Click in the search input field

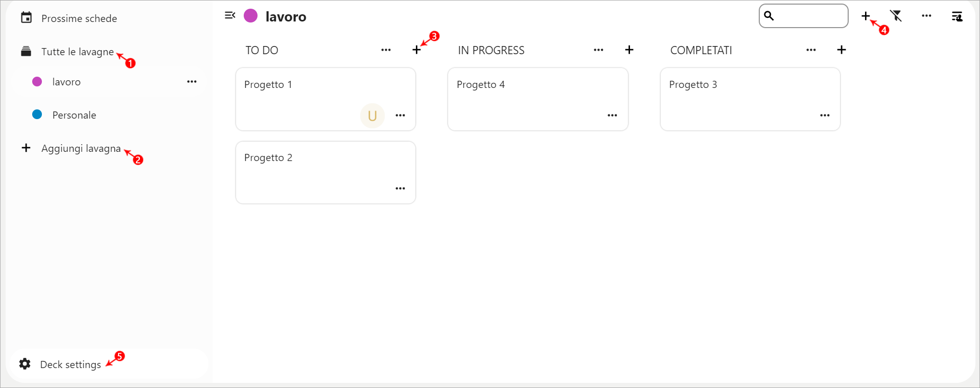810,16
